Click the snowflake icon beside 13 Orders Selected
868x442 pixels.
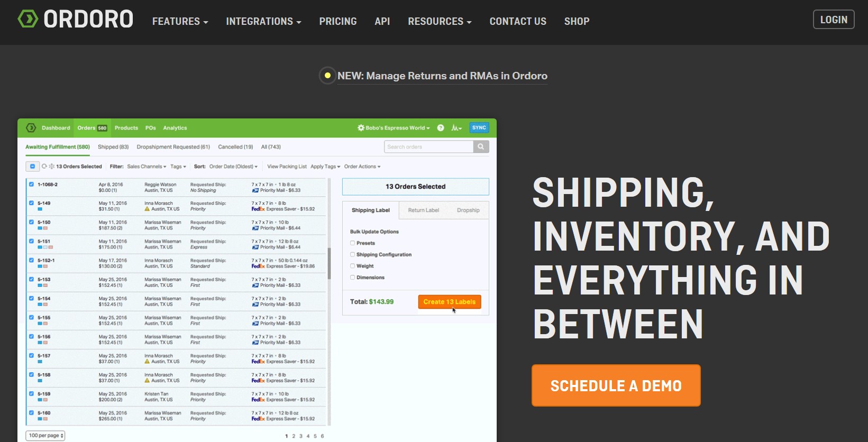(52, 167)
